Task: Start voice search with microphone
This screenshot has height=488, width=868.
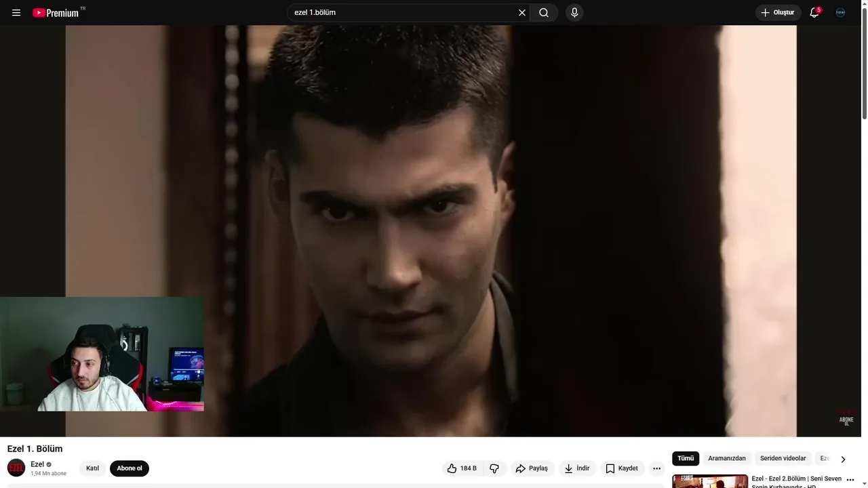Action: point(574,13)
